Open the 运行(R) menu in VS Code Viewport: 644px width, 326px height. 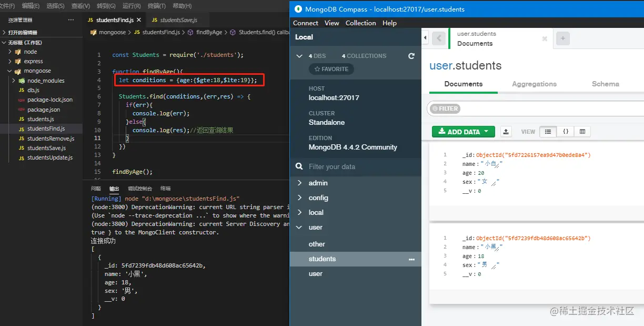coord(132,6)
